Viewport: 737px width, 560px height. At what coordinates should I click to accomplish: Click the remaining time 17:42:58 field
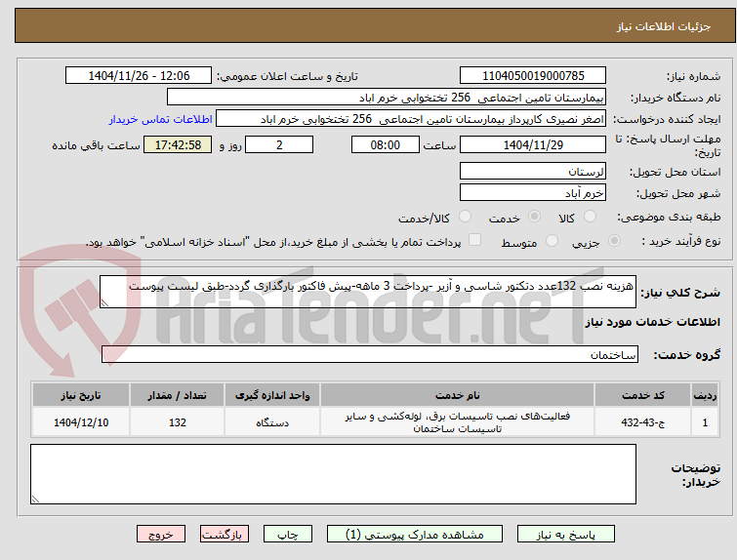178,144
